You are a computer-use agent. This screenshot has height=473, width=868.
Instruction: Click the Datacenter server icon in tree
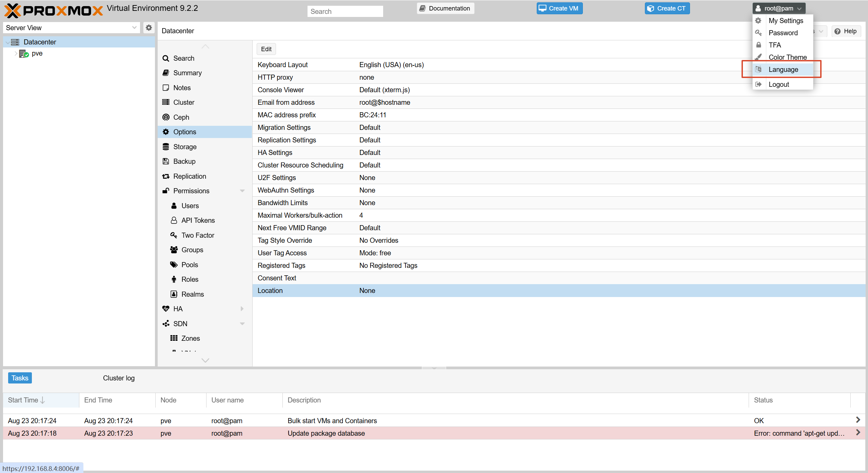coord(15,42)
